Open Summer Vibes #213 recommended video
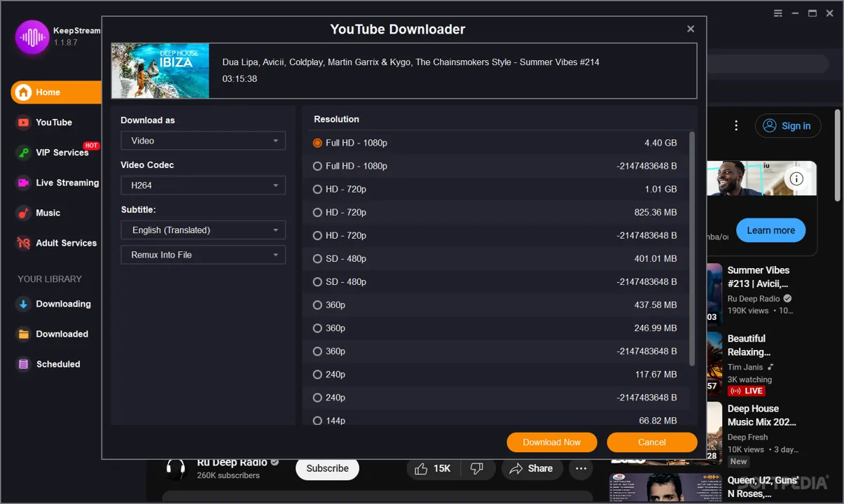Image resolution: width=844 pixels, height=504 pixels. [x=758, y=277]
